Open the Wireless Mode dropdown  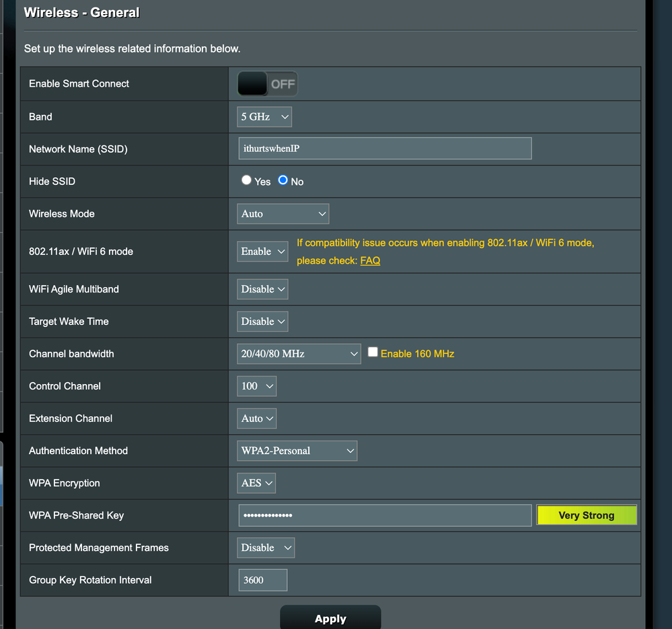coord(283,214)
